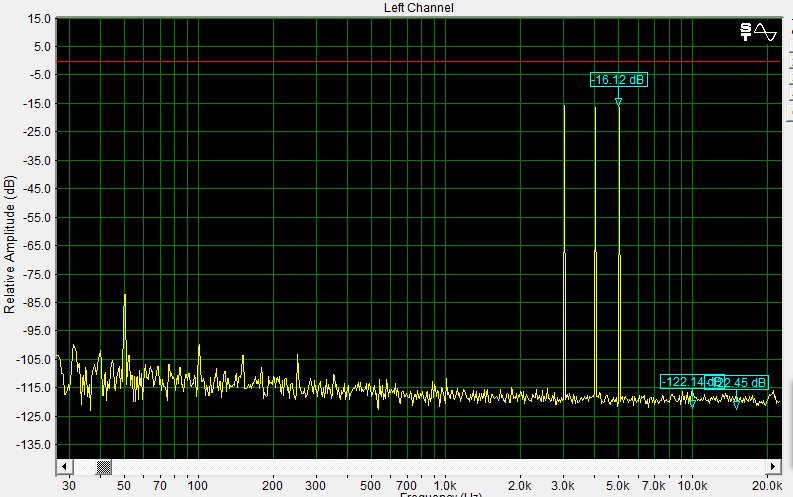Click the 200 frequency axis label
The width and height of the screenshot is (793, 497).
[272, 486]
